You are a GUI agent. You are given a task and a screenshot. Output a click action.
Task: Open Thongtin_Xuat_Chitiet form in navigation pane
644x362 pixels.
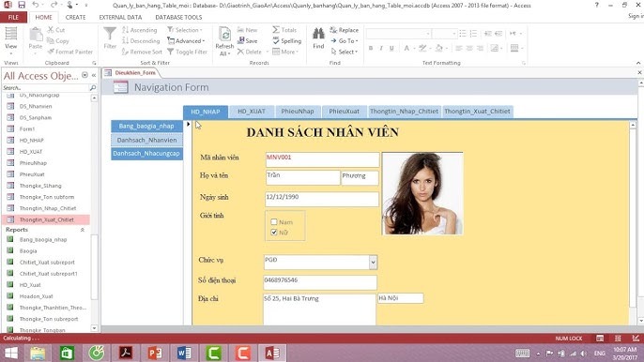(46, 219)
